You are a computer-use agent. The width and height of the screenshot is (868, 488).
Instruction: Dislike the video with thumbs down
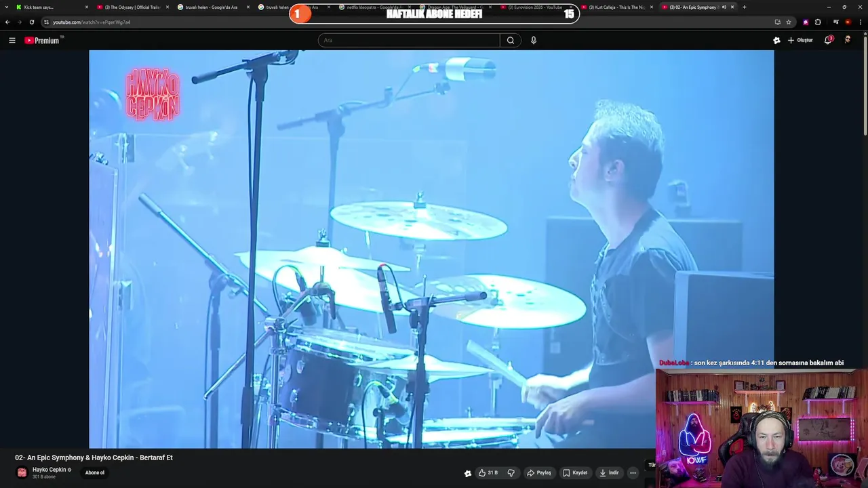coord(511,473)
